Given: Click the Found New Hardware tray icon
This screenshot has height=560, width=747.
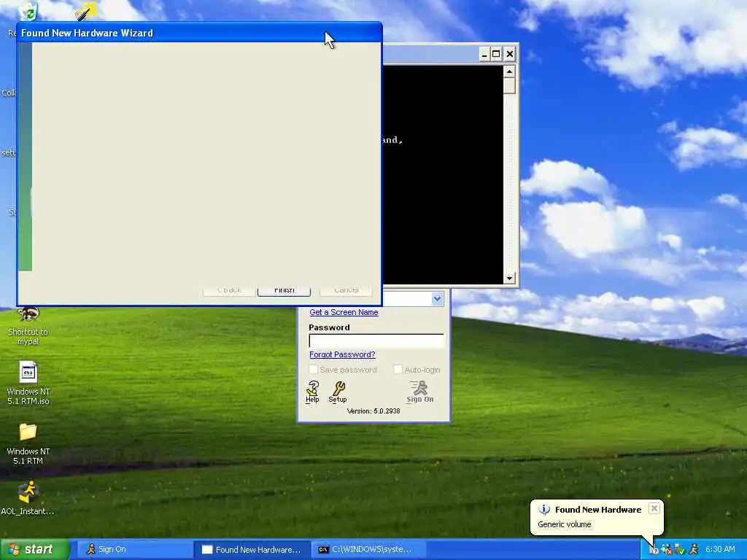Looking at the screenshot, I should [654, 550].
